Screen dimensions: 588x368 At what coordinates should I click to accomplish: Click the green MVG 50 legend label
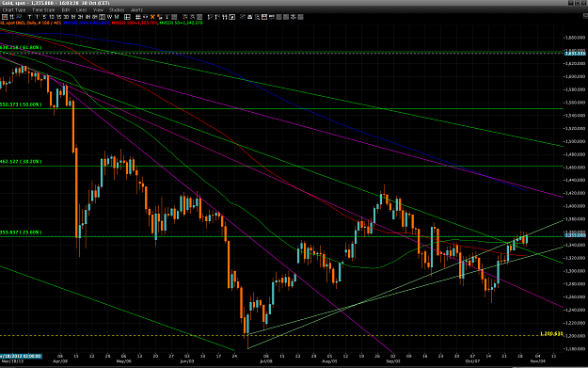tap(181, 23)
